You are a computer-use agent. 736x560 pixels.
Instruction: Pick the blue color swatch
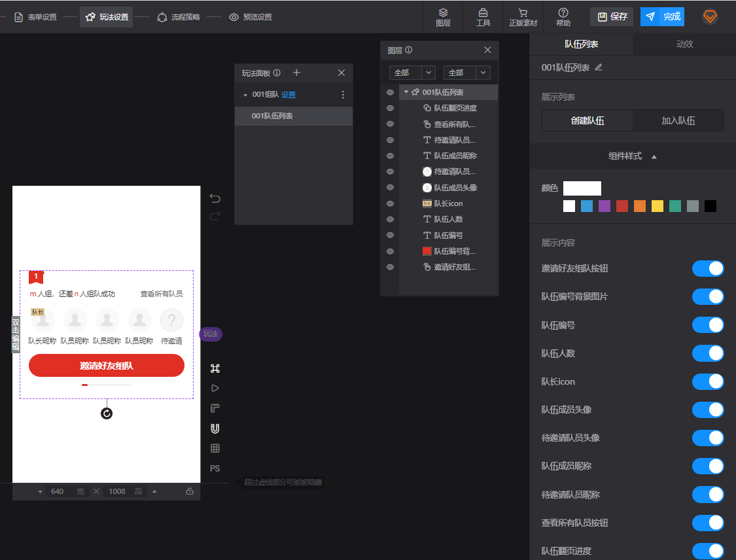[587, 206]
